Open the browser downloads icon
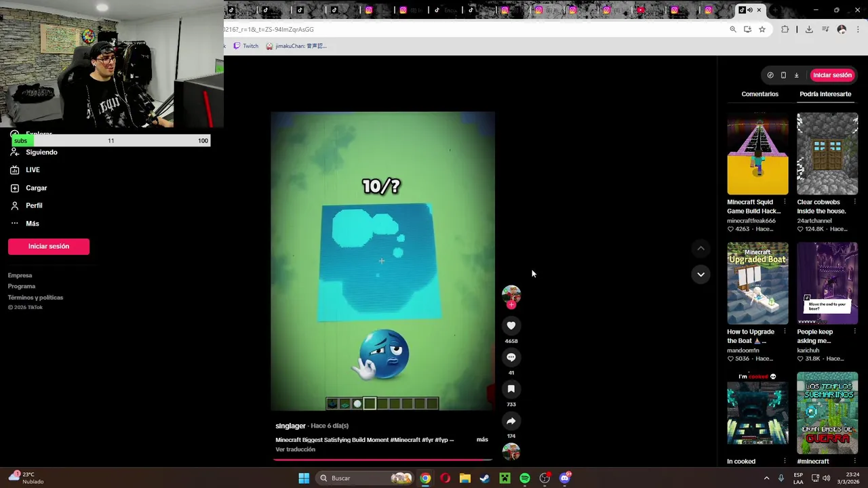Viewport: 868px width, 488px height. click(809, 30)
